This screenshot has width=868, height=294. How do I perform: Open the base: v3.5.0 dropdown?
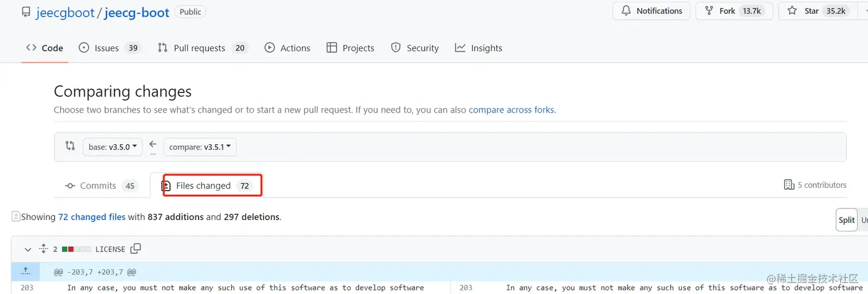click(113, 146)
